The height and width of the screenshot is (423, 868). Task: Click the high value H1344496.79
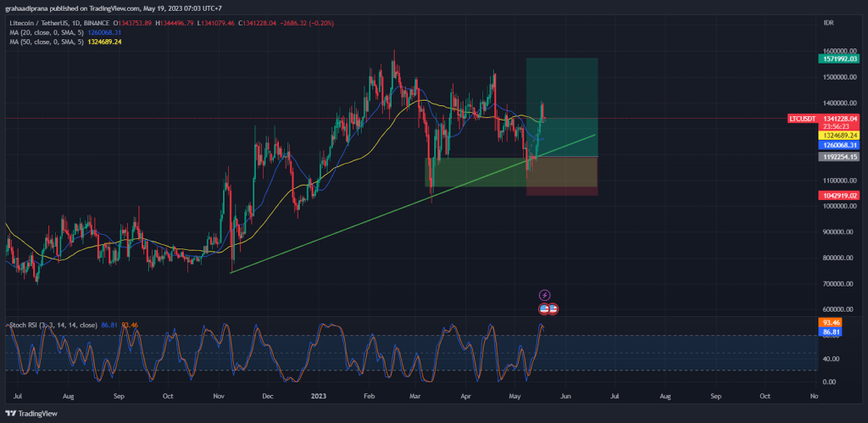pos(175,23)
